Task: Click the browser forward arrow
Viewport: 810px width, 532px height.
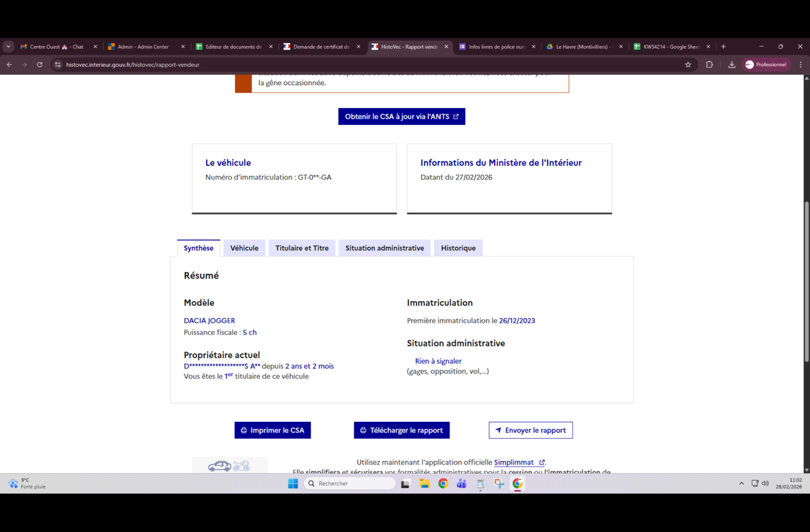Action: [24, 65]
